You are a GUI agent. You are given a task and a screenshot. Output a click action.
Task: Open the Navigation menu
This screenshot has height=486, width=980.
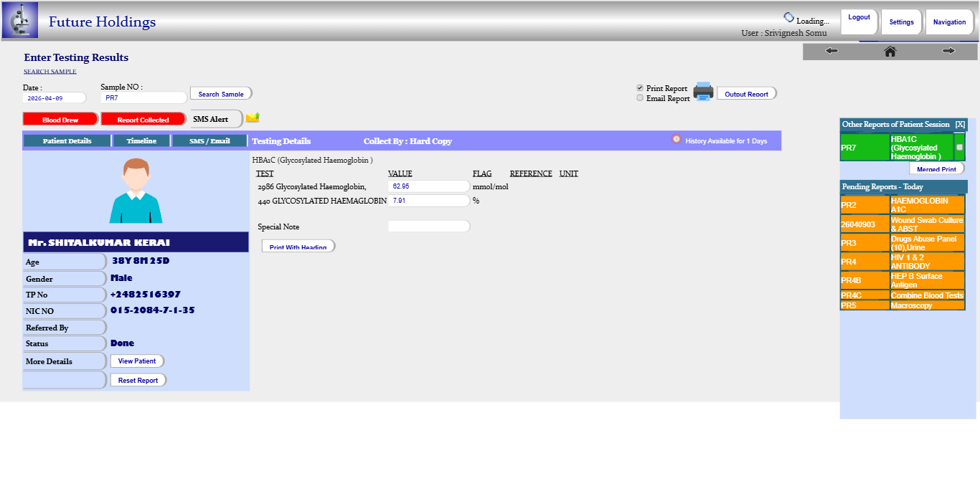coord(949,22)
